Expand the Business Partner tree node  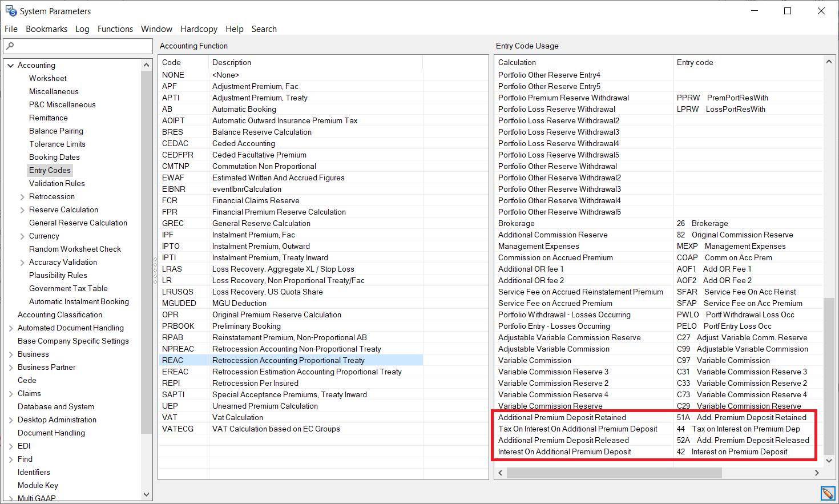point(11,368)
